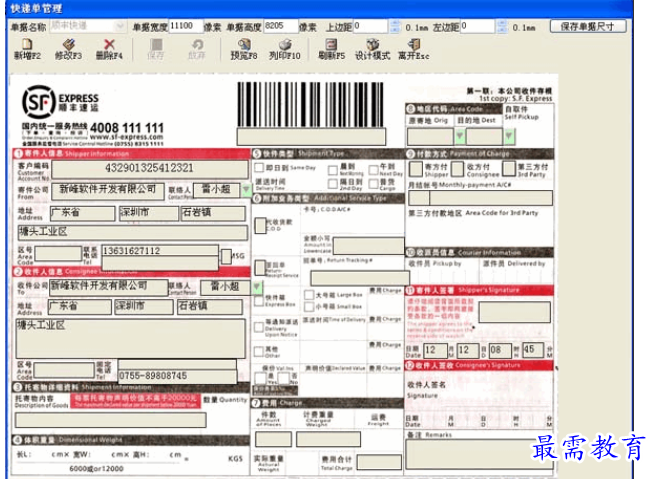Click the barcode number field
The height and width of the screenshot is (479, 654).
[311, 137]
